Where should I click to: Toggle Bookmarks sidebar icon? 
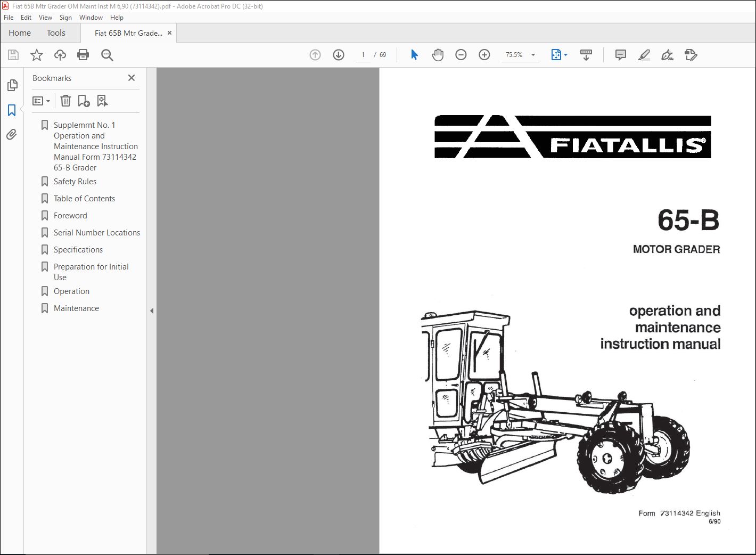(12, 110)
